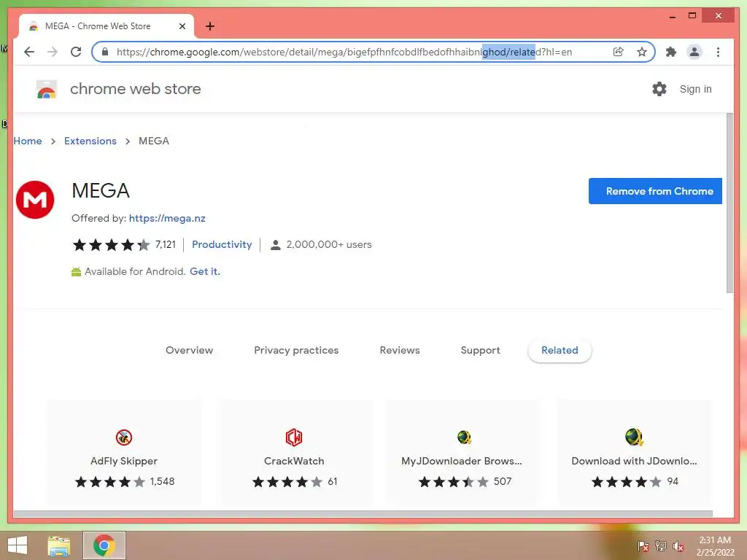Screen dimensions: 747x560
Task: Click Sign in link
Action: [695, 89]
